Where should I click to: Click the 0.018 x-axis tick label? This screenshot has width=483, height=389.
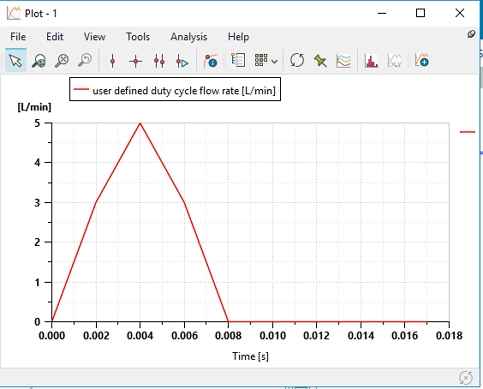pos(449,335)
